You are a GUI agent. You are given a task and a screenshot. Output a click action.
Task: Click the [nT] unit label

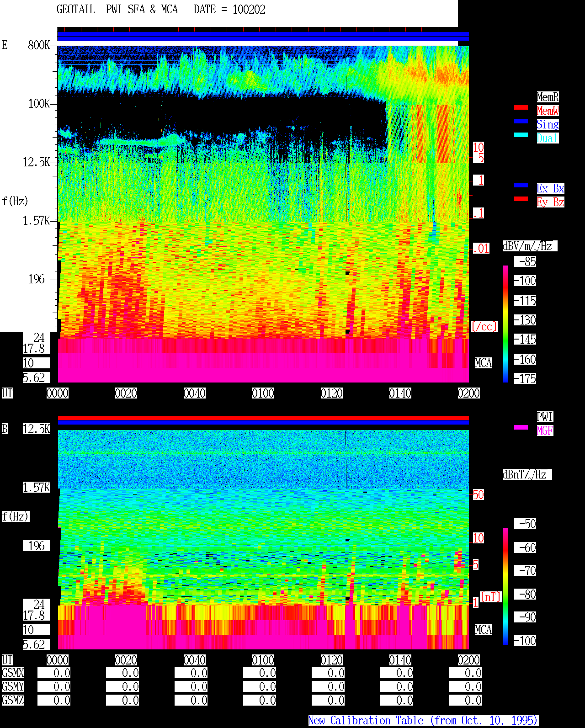click(x=491, y=597)
